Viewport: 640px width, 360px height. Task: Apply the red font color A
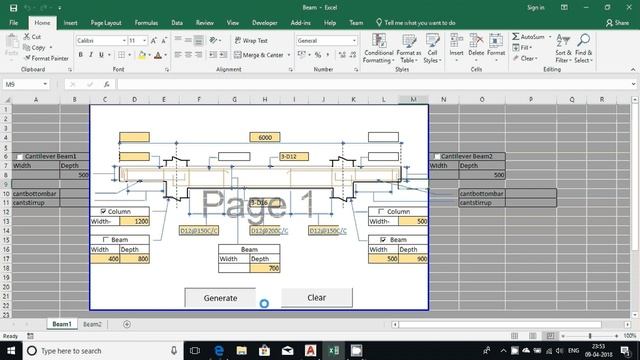(158, 55)
